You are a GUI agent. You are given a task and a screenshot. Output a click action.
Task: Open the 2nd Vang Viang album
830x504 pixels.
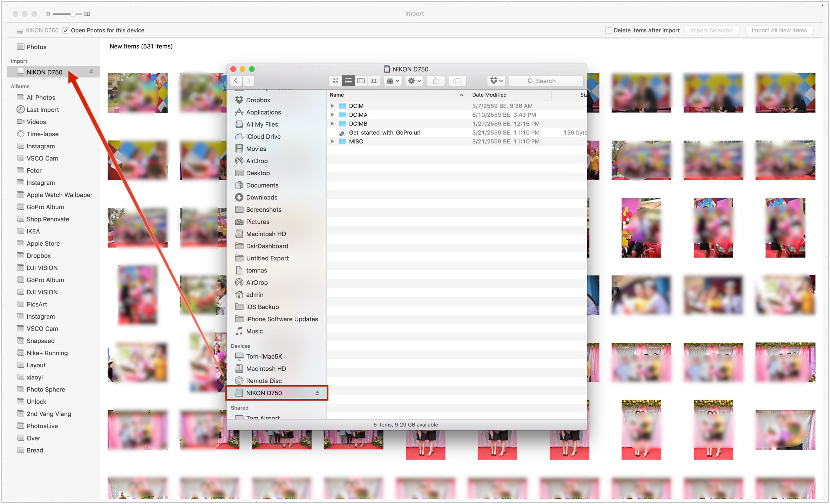coord(49,414)
